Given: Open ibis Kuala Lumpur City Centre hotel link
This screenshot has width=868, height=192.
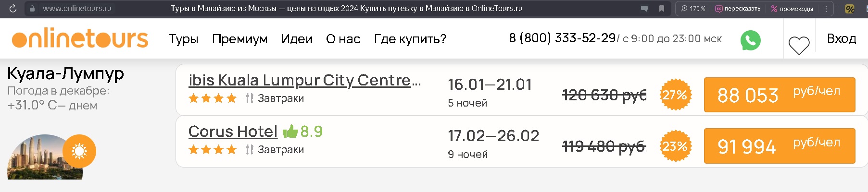Looking at the screenshot, I should [x=305, y=80].
